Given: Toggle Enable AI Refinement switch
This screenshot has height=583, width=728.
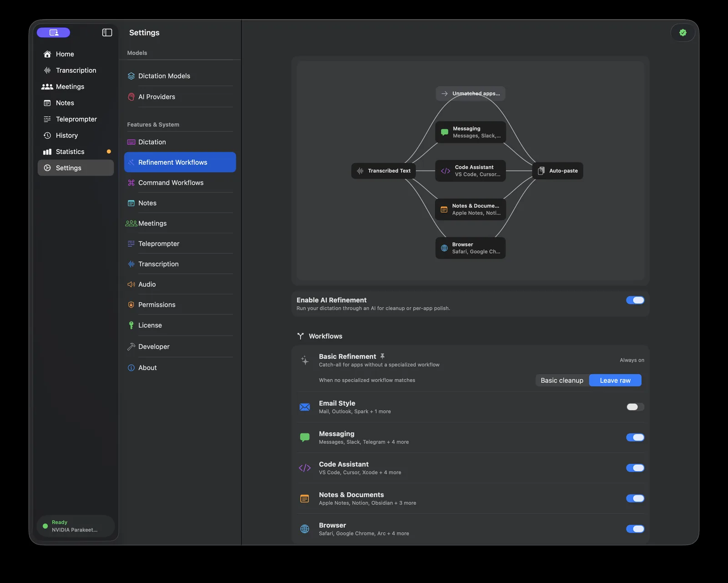Looking at the screenshot, I should coord(635,300).
